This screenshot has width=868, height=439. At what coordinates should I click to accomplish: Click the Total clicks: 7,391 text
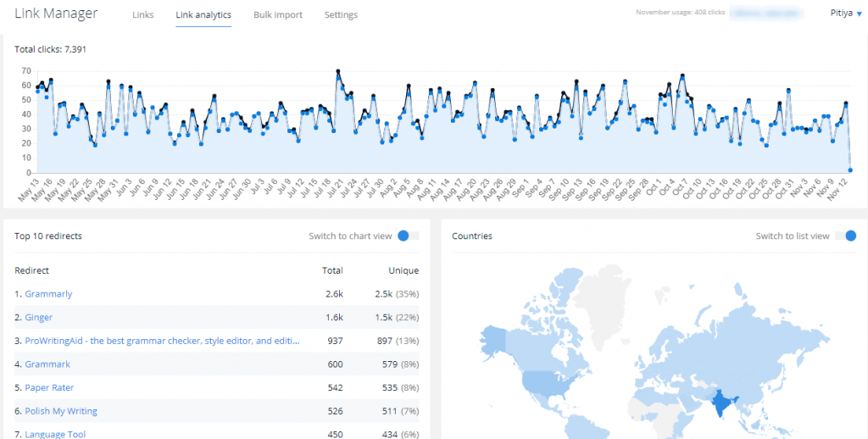[x=50, y=49]
